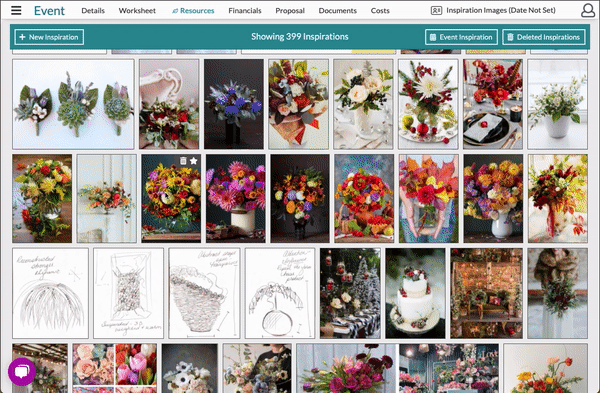This screenshot has height=393, width=600.
Task: Select the place setting with red flowers image
Action: (493, 104)
